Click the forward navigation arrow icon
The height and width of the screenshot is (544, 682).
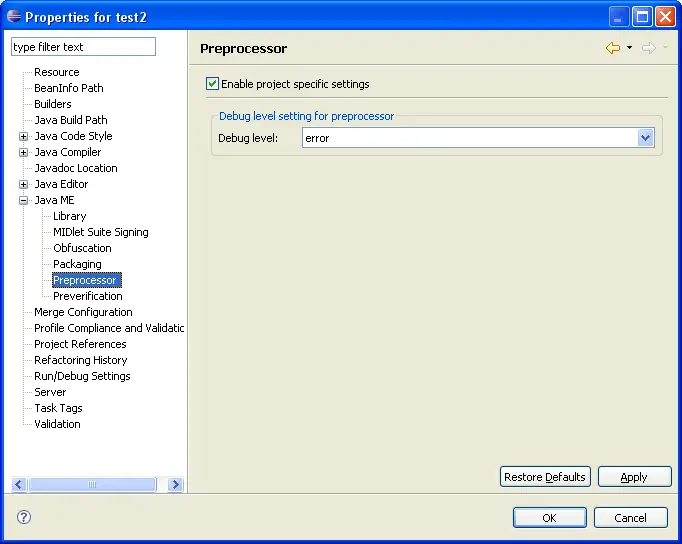coord(648,48)
